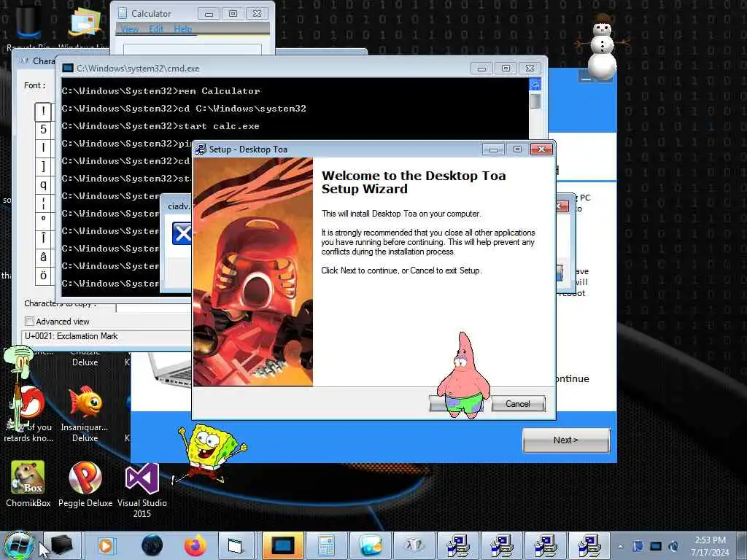Viewport: 747px width, 560px height.
Task: Enable the Advanced view checkbox in Character Map
Action: pyautogui.click(x=29, y=322)
